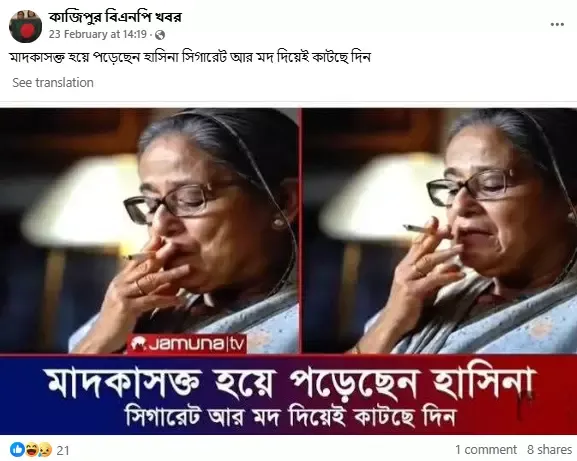Click the globe public-audience icon
Image resolution: width=577 pixels, height=461 pixels.
coord(160,35)
